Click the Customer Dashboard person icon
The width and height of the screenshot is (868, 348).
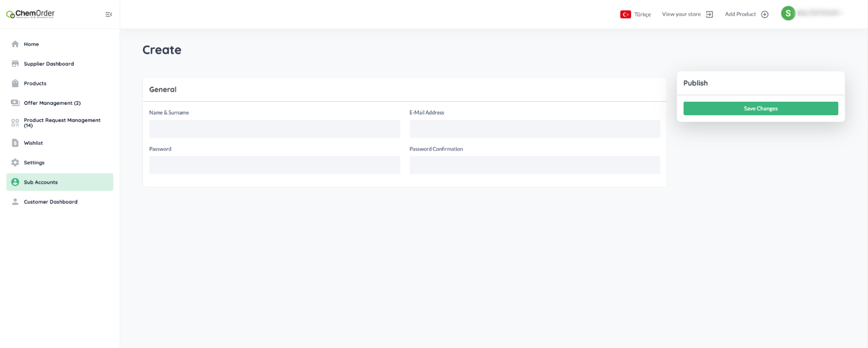pos(15,202)
